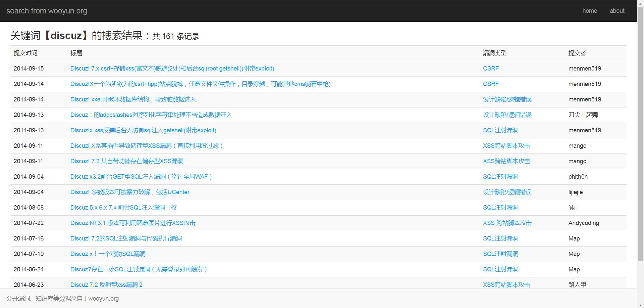Open the Discuz! 多数版本可被暴力破解 report

click(x=130, y=192)
